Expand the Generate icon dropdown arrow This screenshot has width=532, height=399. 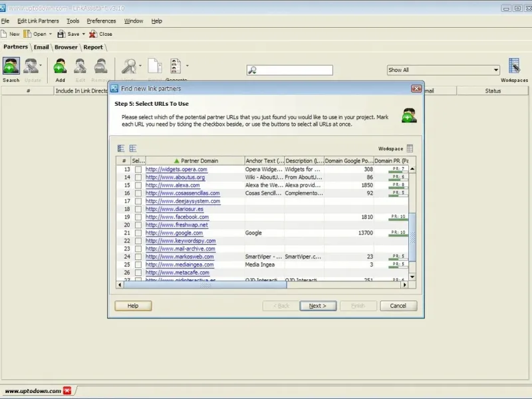coord(188,66)
